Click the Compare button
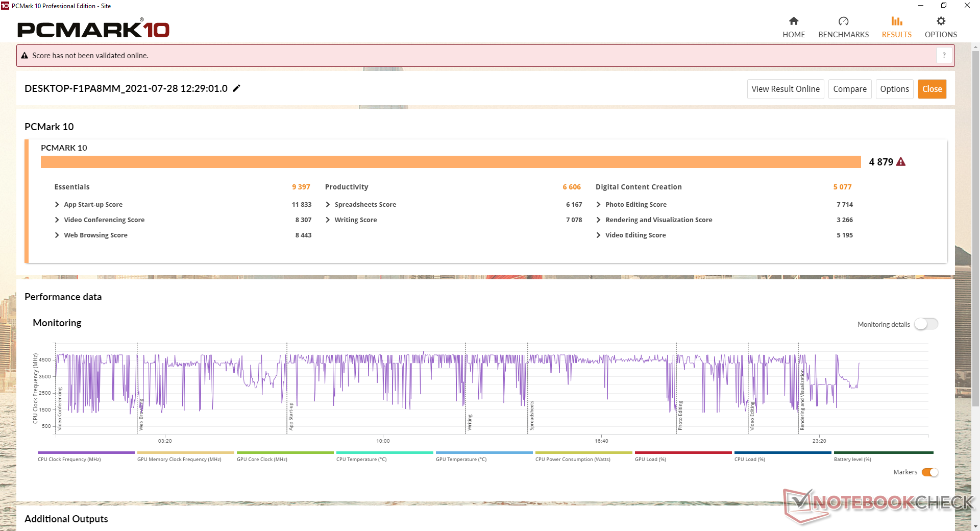Image resolution: width=980 pixels, height=531 pixels. click(x=850, y=89)
